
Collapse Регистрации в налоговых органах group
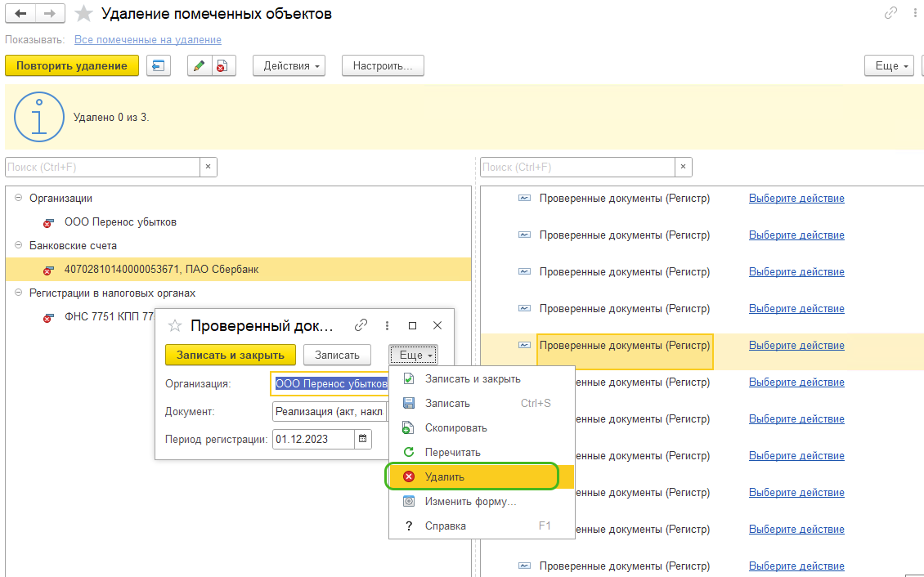point(18,293)
